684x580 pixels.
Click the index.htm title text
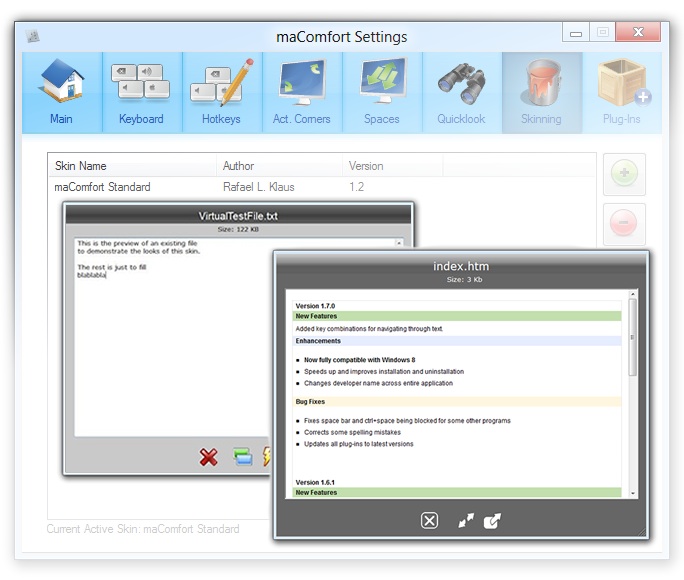tap(461, 266)
